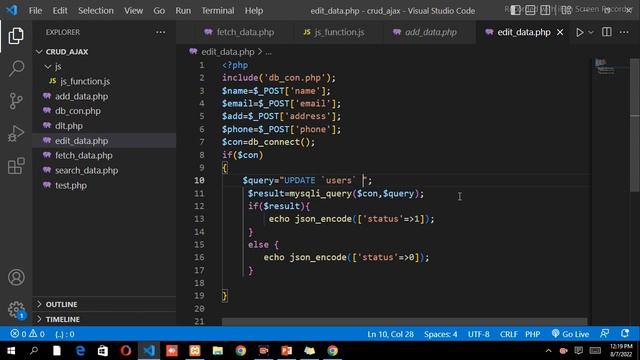Select PHP language mode in status bar

pos(532,334)
